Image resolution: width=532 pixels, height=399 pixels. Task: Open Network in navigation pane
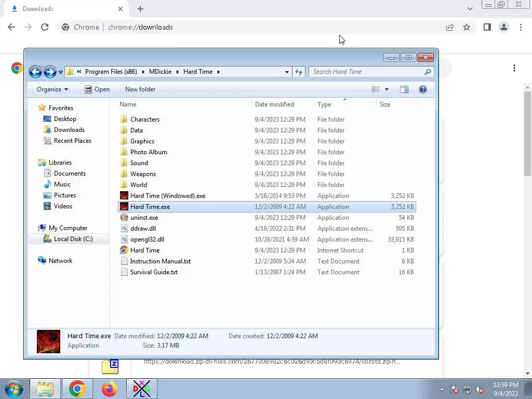[x=55, y=261]
